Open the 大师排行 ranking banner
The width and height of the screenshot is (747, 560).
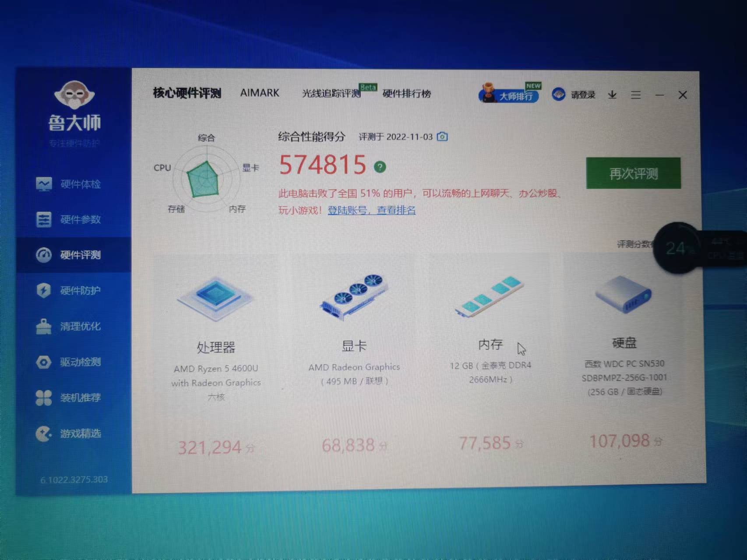[x=512, y=95]
